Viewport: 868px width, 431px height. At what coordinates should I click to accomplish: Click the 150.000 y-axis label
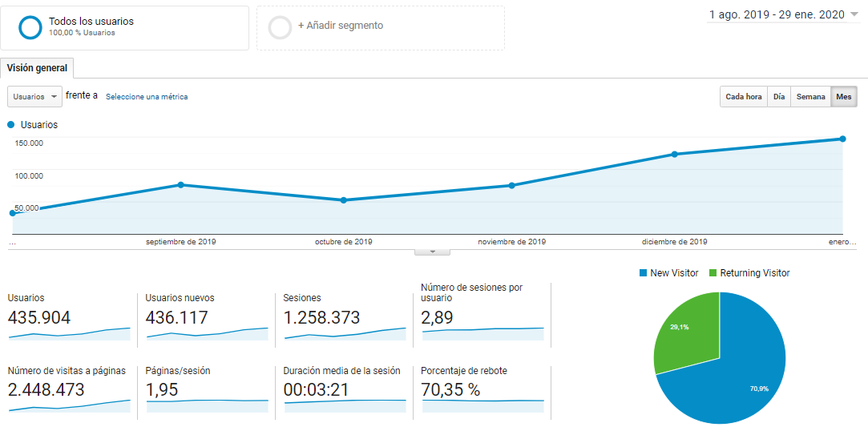[x=30, y=144]
